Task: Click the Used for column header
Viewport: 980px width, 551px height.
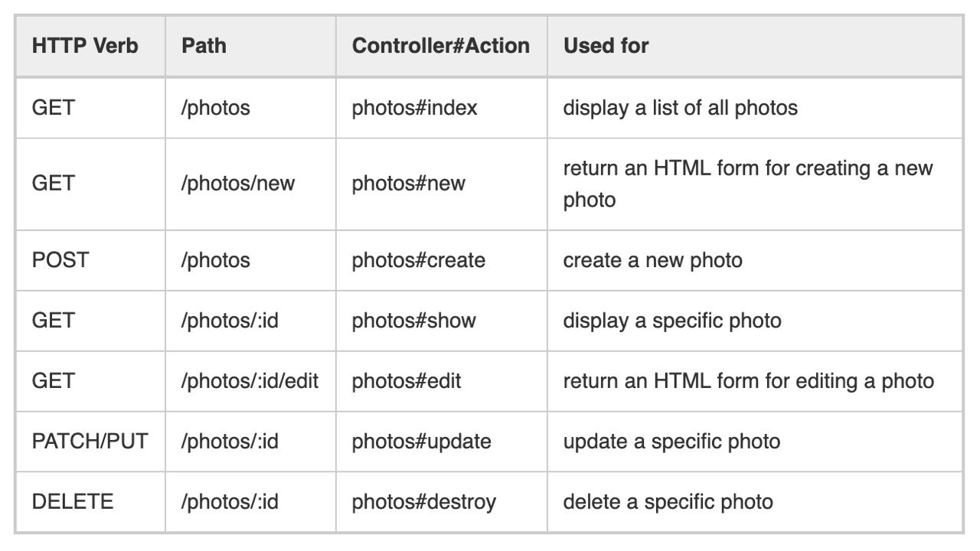Action: (x=755, y=46)
